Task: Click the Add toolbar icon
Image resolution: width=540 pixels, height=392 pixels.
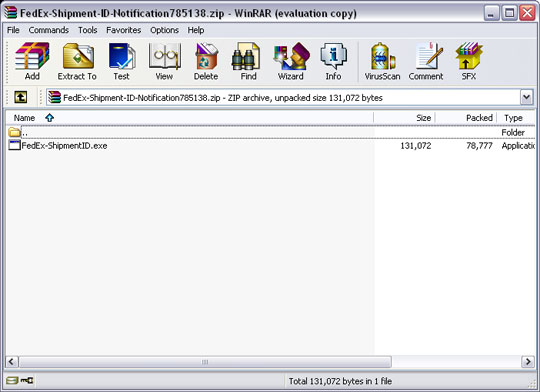Action: click(x=32, y=61)
